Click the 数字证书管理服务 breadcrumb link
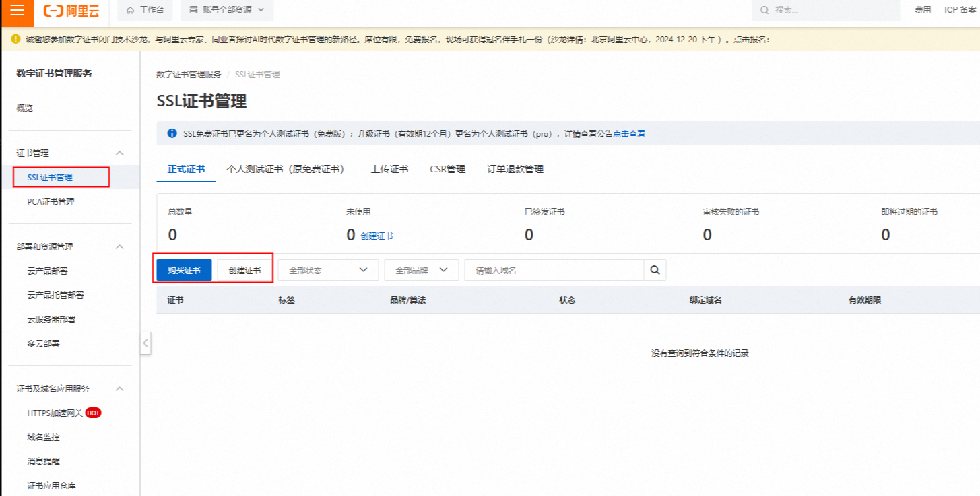980x496 pixels. tap(189, 74)
